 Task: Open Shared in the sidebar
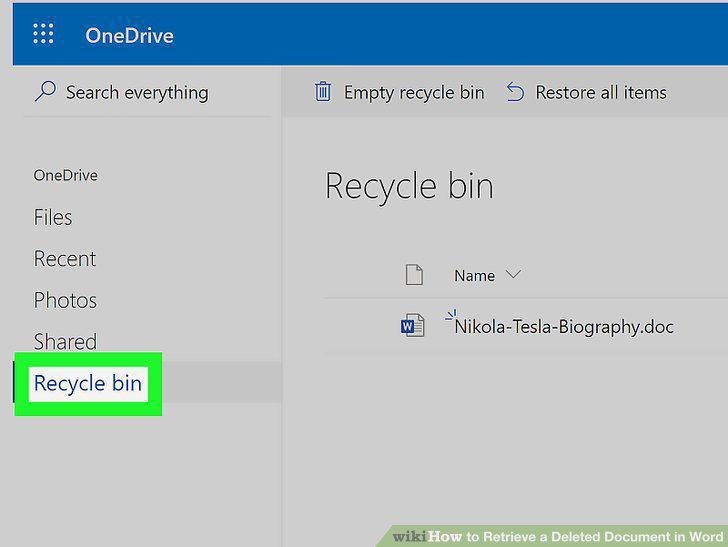pyautogui.click(x=65, y=342)
